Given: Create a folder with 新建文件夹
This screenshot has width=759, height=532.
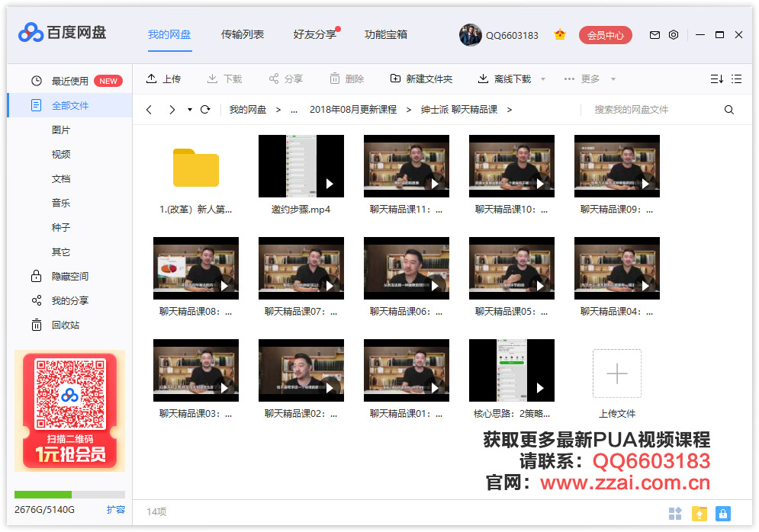Looking at the screenshot, I should click(421, 79).
